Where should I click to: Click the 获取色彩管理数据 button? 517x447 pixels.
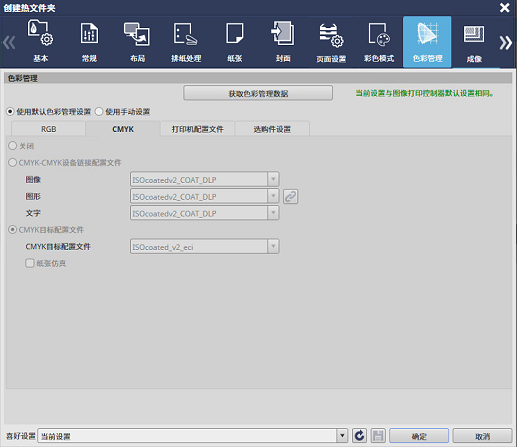[x=258, y=93]
